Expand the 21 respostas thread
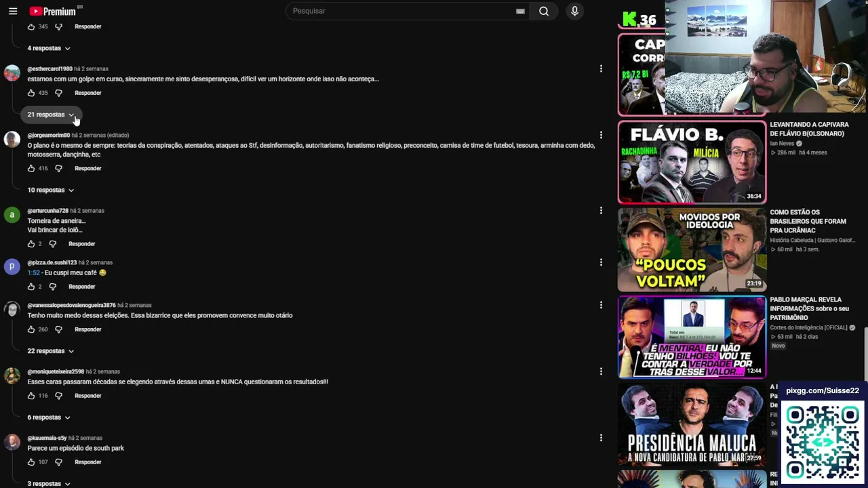 coord(51,115)
